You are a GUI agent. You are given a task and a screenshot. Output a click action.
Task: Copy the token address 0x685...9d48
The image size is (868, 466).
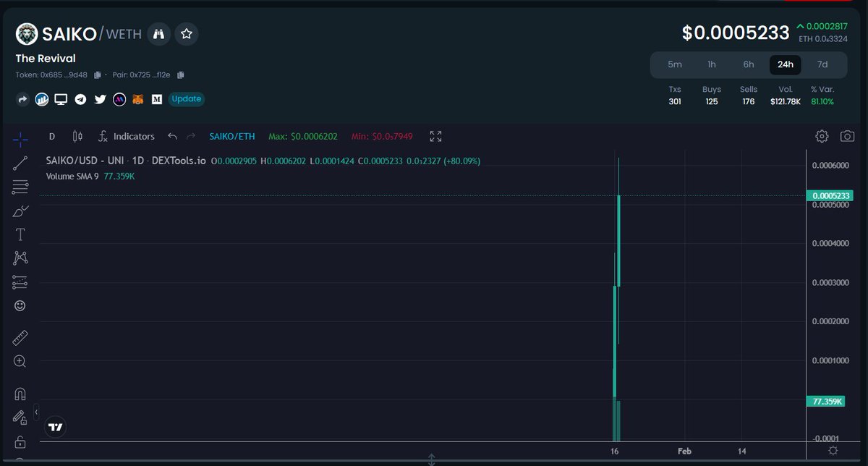pyautogui.click(x=98, y=75)
